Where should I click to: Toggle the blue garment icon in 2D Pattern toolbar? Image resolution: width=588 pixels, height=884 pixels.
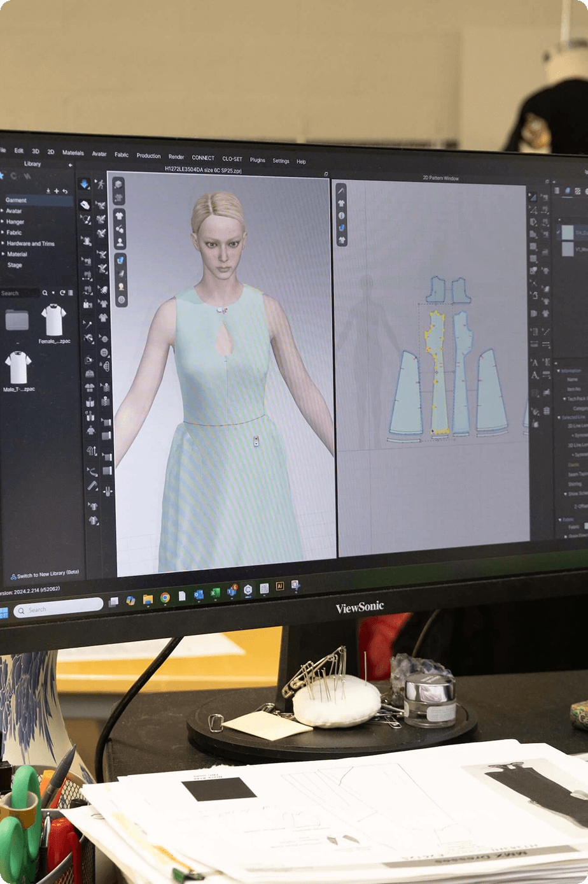tap(341, 227)
